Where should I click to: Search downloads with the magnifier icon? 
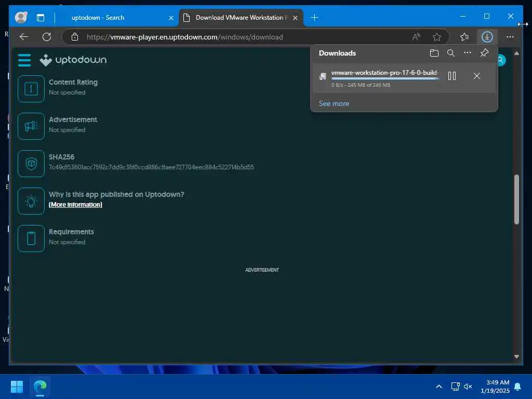click(x=450, y=53)
